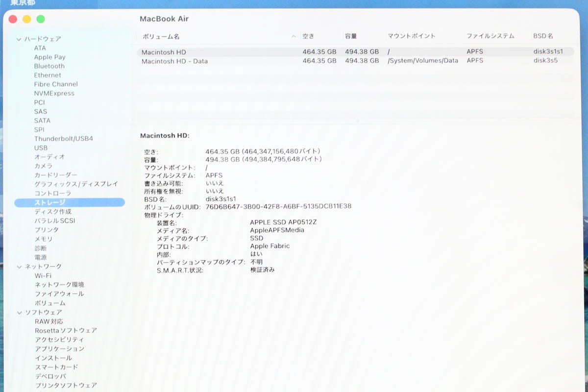Open the Wi-Fi network entry

(x=43, y=275)
